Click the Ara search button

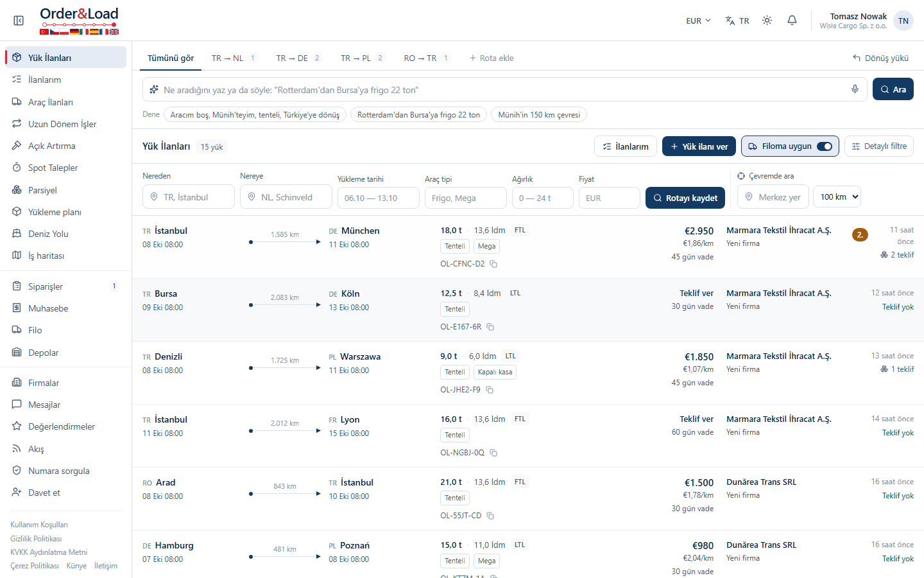893,89
